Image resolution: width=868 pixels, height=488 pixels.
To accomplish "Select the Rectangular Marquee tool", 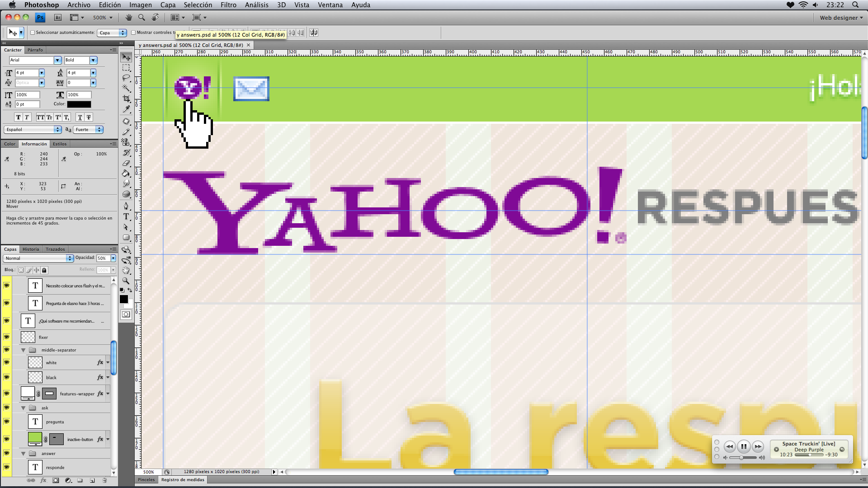I will coord(126,68).
